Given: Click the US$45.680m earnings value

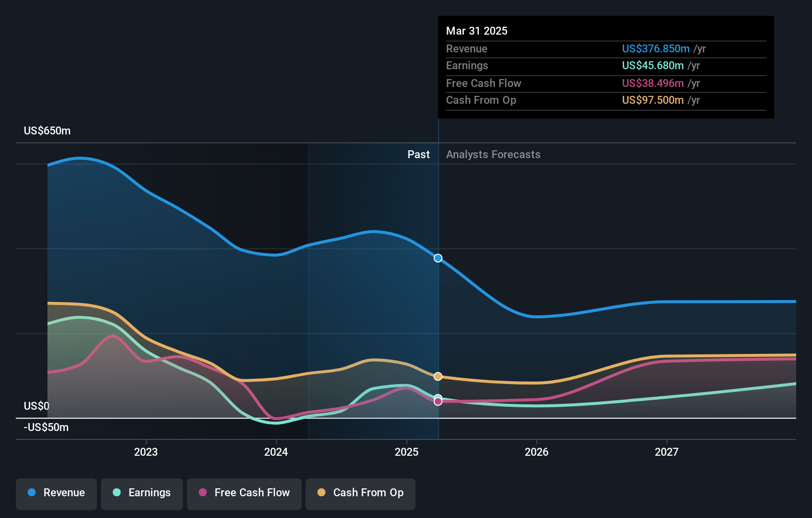Looking at the screenshot, I should [653, 66].
